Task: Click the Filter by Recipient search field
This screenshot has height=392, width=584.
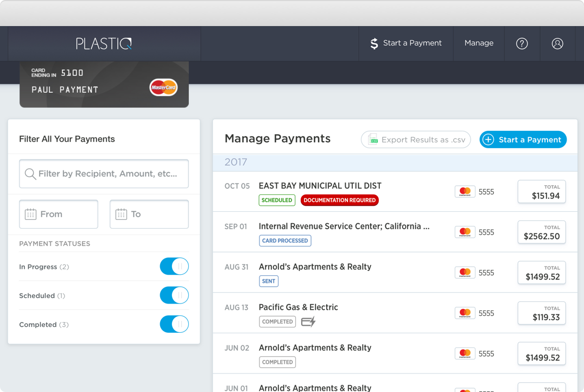Action: [107, 174]
